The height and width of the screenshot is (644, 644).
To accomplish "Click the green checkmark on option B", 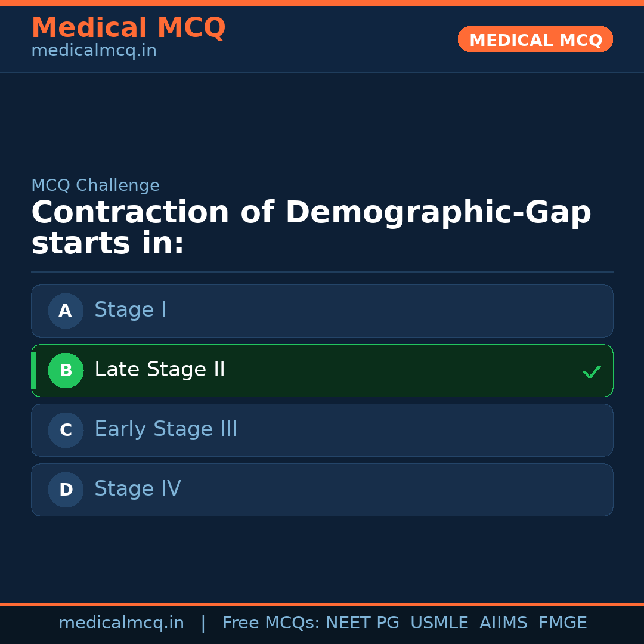I will coord(592,372).
